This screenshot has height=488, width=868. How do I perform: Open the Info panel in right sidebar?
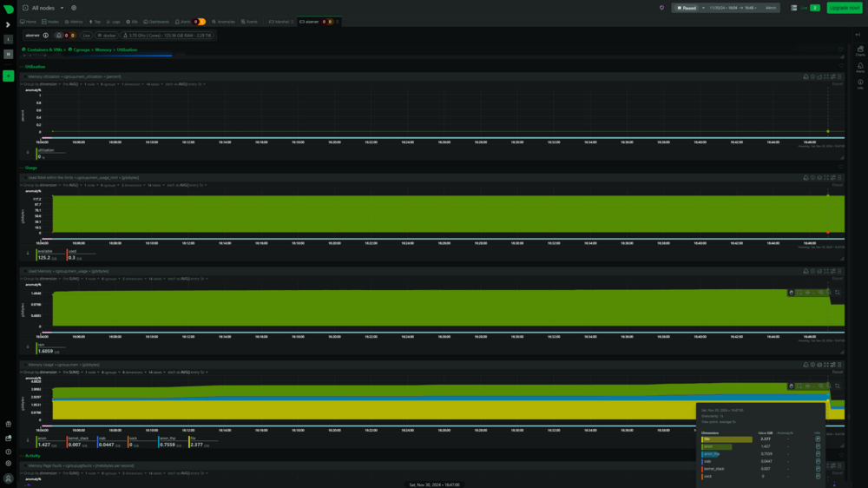(x=859, y=84)
